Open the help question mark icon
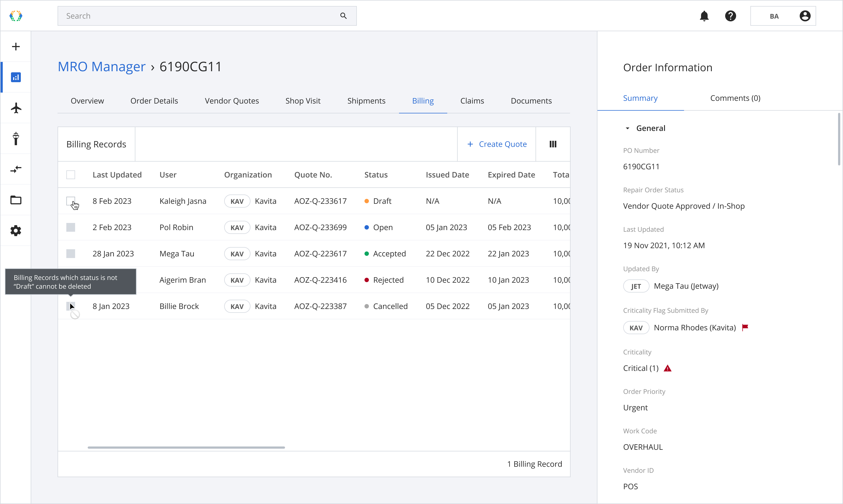This screenshot has height=504, width=843. pyautogui.click(x=730, y=16)
